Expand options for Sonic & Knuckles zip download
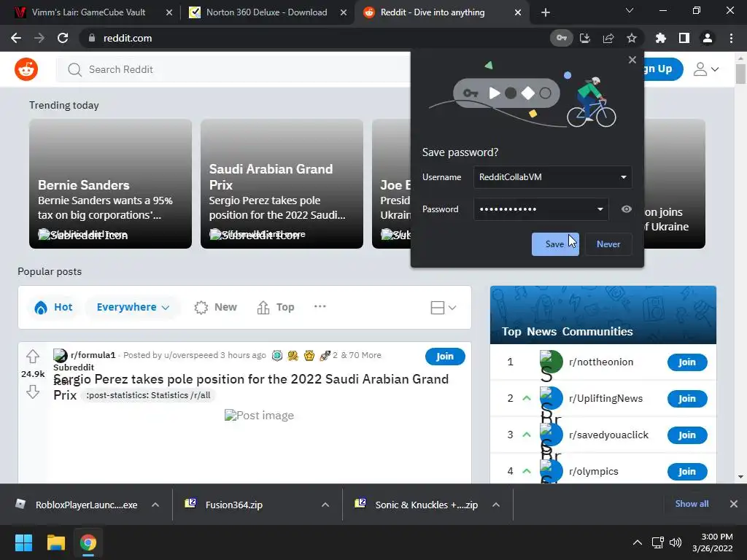 pos(496,505)
